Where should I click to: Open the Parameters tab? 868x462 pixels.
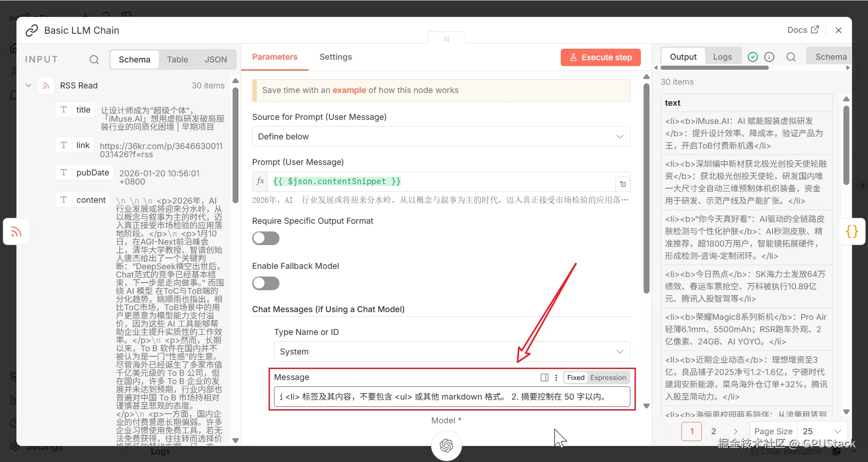pos(274,57)
